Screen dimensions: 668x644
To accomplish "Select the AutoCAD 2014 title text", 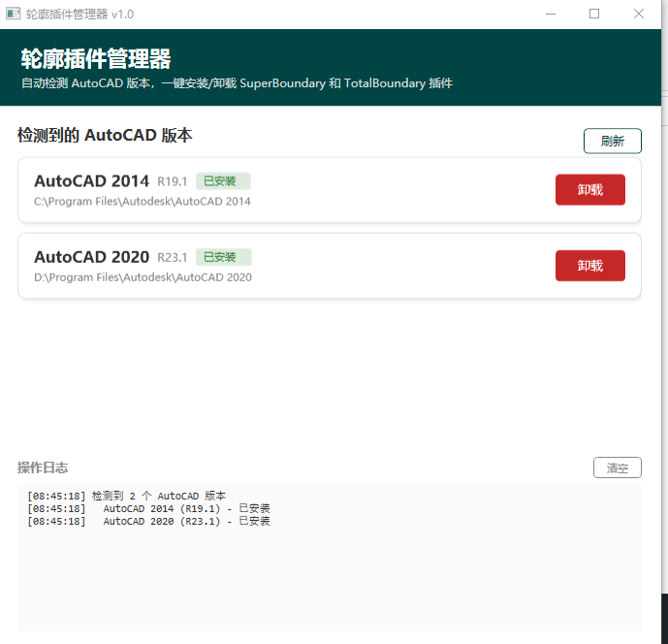I will pyautogui.click(x=91, y=181).
